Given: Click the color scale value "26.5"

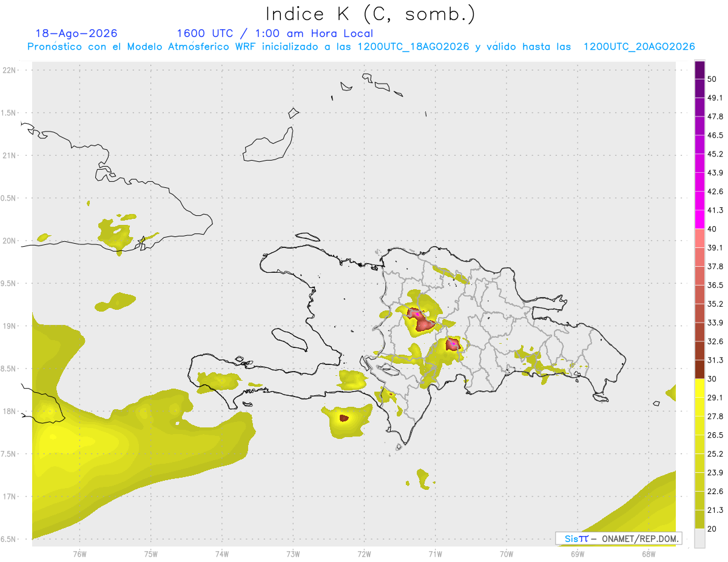Looking at the screenshot, I should click(x=715, y=435).
